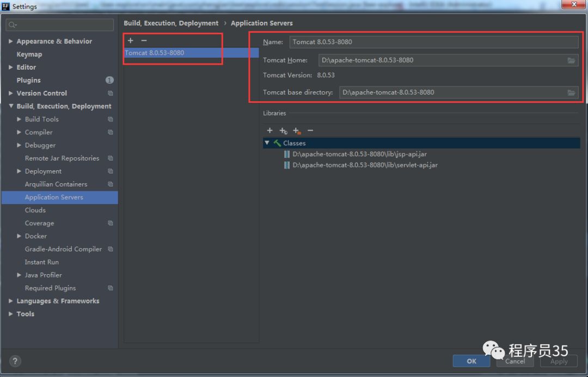
Task: Open Keymap settings
Action: (29, 54)
